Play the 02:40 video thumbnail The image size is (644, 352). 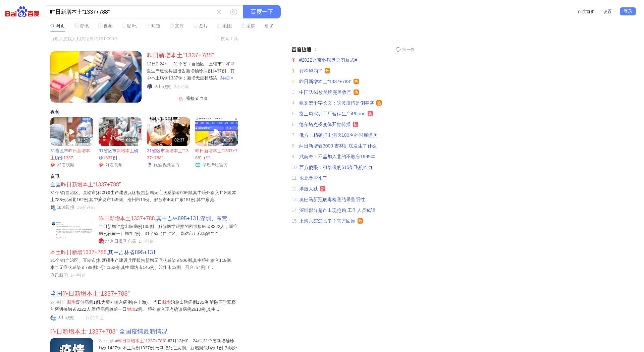tap(120, 131)
